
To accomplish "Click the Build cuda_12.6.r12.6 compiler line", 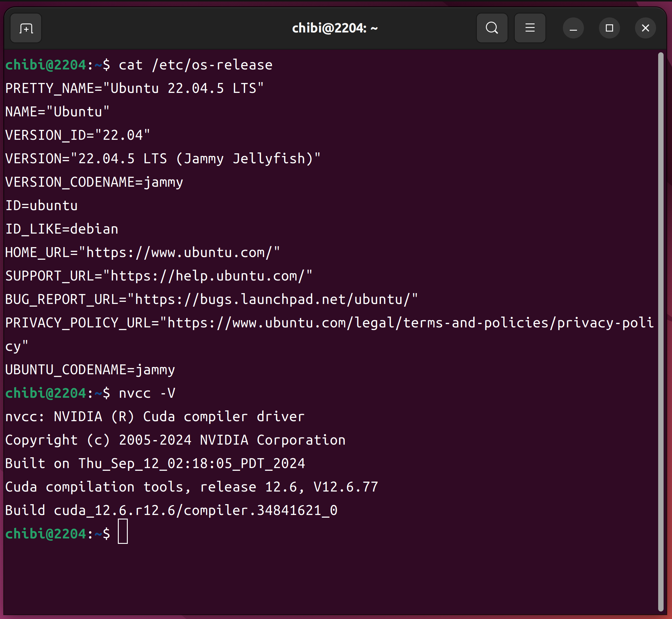I will click(171, 510).
